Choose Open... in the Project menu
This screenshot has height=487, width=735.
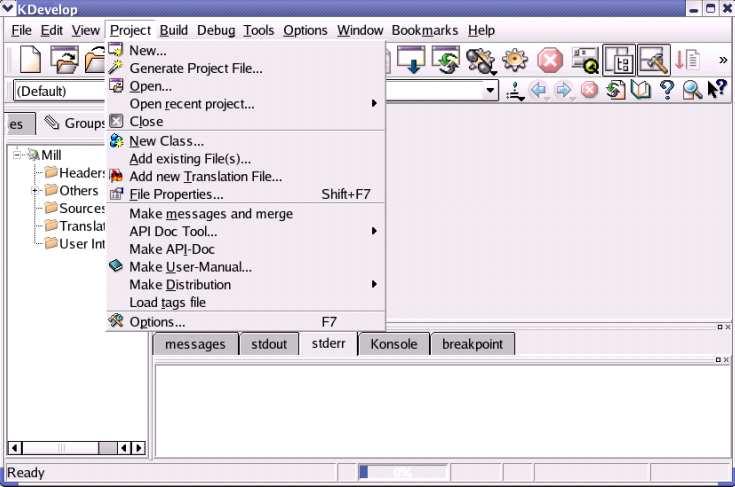[x=246, y=86]
